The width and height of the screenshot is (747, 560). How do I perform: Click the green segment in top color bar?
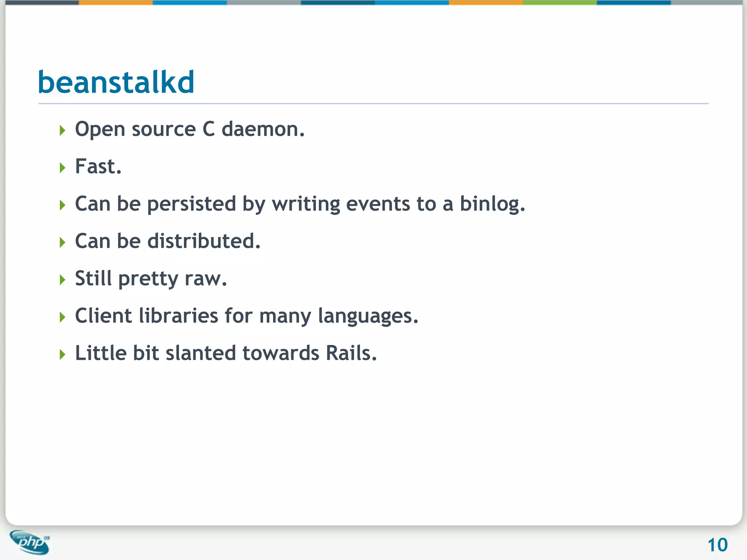[x=560, y=3]
